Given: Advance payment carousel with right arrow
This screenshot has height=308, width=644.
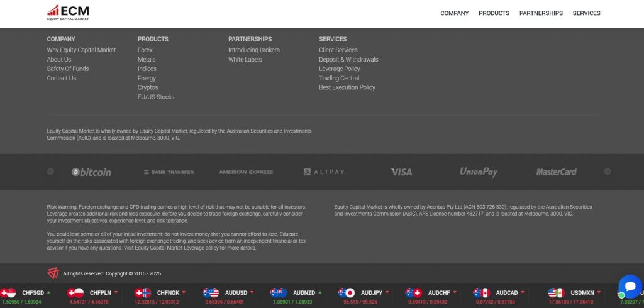Looking at the screenshot, I should pyautogui.click(x=607, y=172).
